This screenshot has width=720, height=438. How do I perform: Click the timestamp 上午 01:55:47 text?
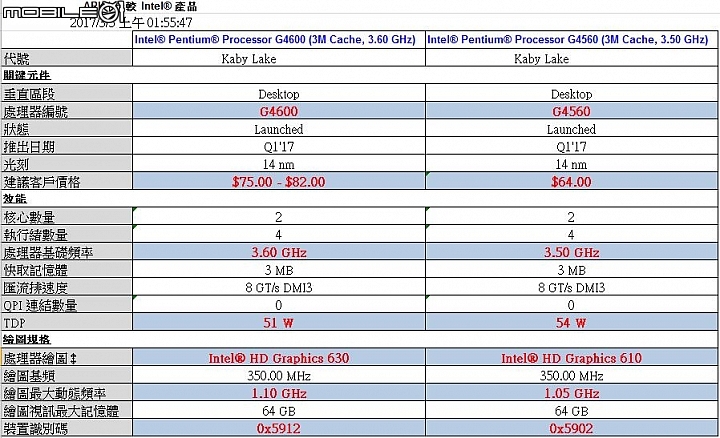[x=156, y=22]
